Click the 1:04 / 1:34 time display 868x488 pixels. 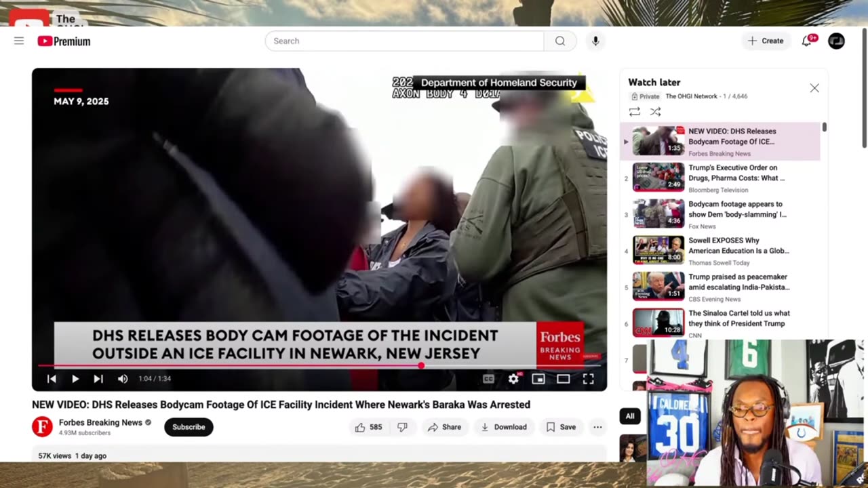click(x=155, y=379)
